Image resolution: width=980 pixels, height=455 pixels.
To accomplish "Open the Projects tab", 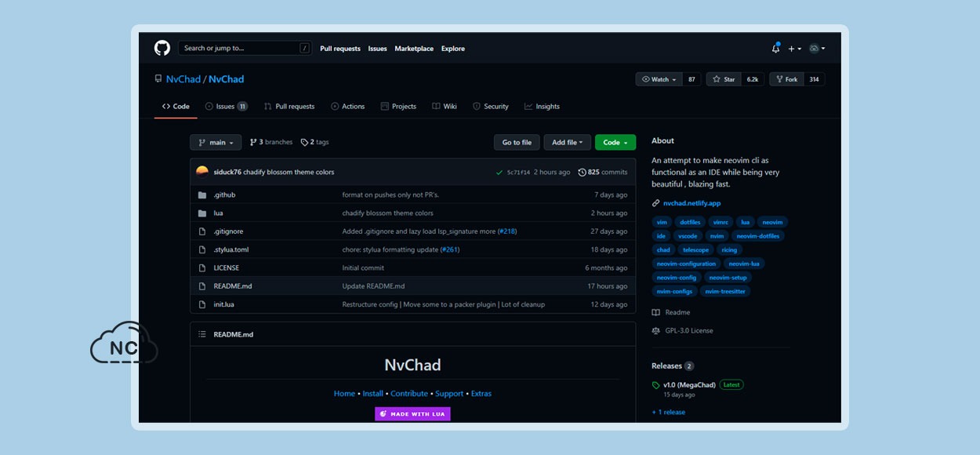I will pyautogui.click(x=398, y=107).
